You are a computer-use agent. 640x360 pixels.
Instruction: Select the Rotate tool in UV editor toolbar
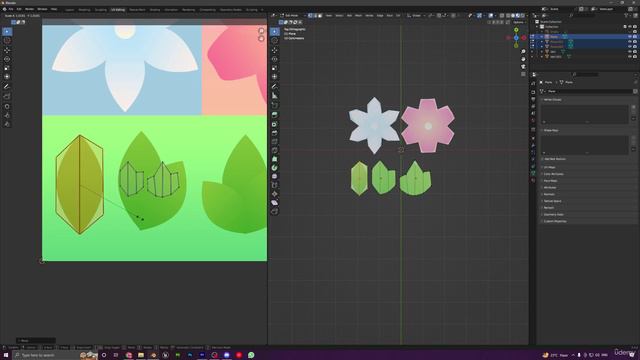(7, 59)
